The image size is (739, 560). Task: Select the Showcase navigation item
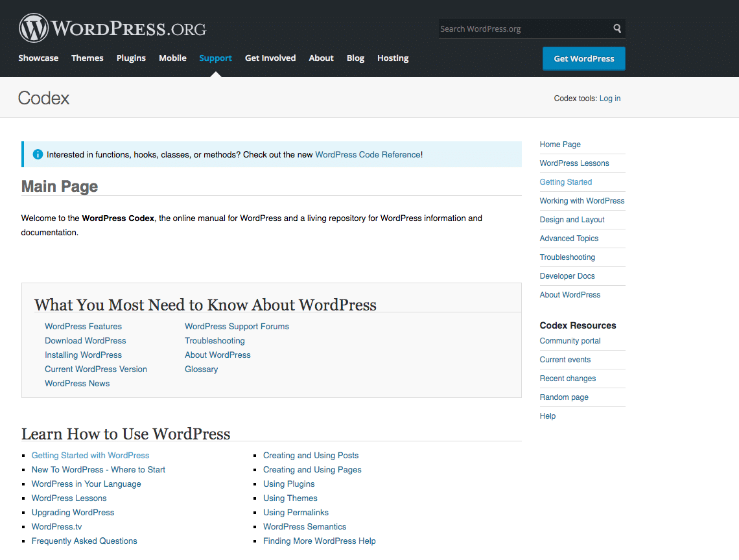[38, 58]
